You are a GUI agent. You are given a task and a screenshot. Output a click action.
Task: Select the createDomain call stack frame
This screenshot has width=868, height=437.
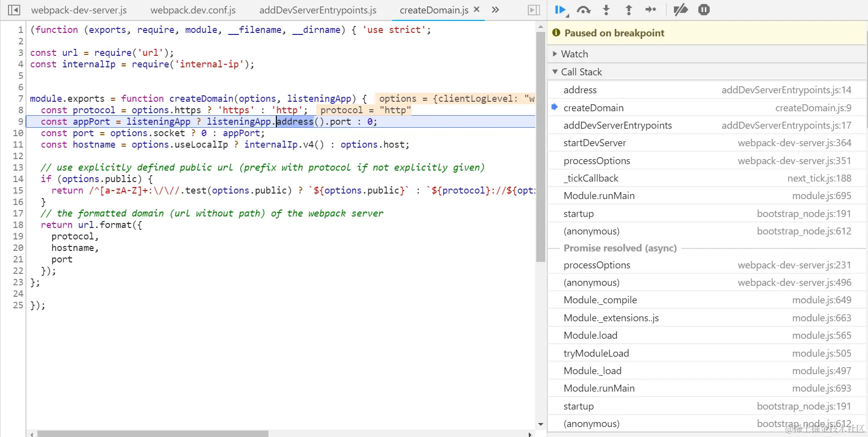(x=706, y=108)
